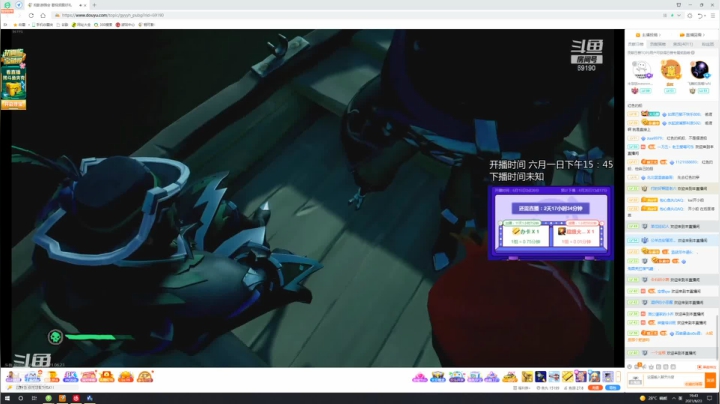Click the link at right of chat toolbar

tap(707, 367)
